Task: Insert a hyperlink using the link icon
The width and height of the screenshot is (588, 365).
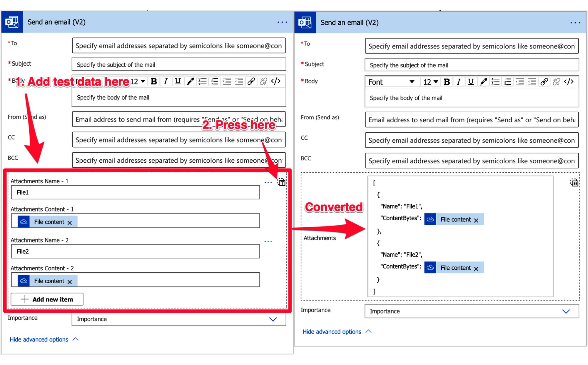Action: [x=251, y=81]
